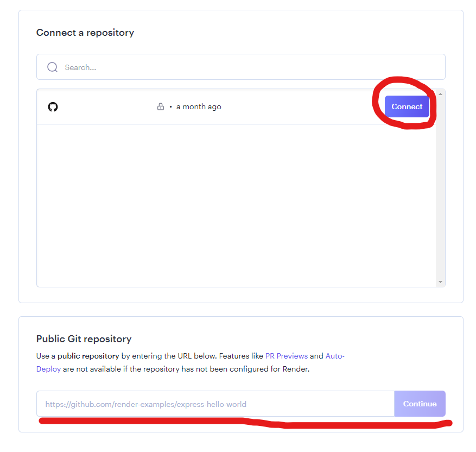Click the GitHub logo in repository row
476x452 pixels.
click(x=53, y=107)
